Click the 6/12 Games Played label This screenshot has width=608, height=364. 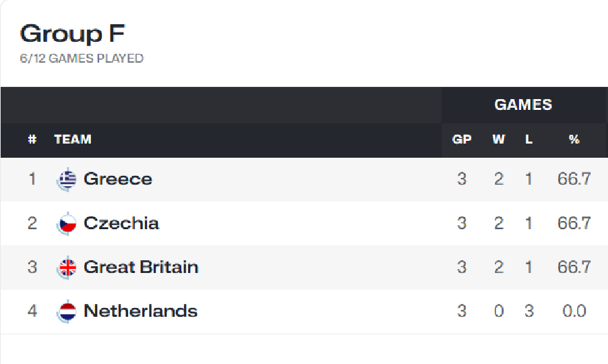(x=82, y=59)
